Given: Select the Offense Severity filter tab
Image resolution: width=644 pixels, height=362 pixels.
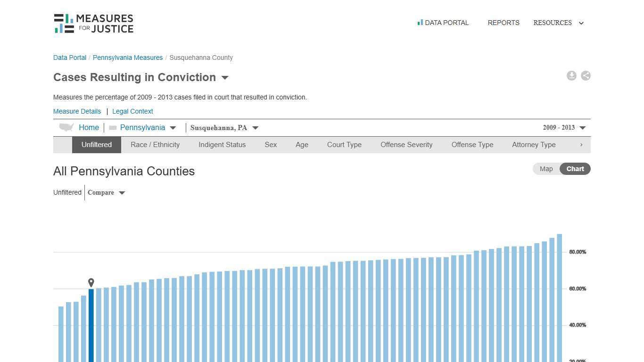Looking at the screenshot, I should pyautogui.click(x=406, y=145).
